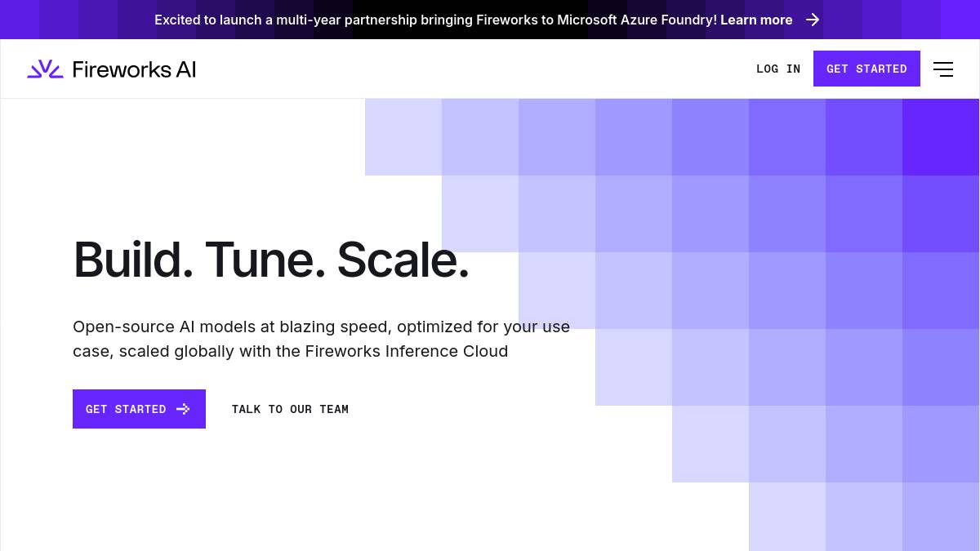Follow the "Learn more" banner link
The width and height of the screenshot is (980, 551).
756,20
